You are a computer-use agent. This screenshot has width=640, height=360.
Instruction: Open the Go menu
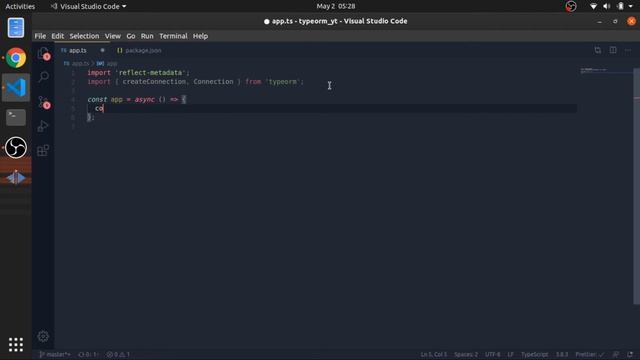[x=131, y=36]
